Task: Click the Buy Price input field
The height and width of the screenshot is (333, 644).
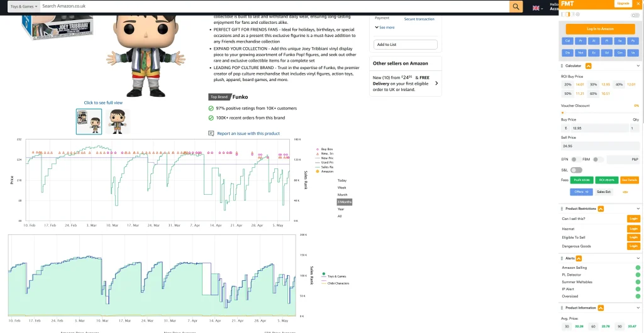Action: click(599, 128)
